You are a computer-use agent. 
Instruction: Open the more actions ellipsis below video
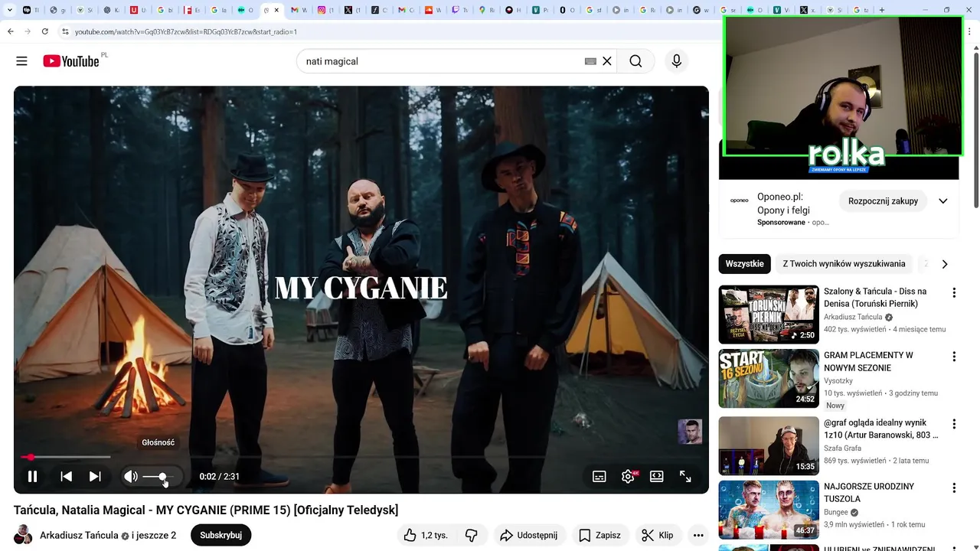[697, 535]
